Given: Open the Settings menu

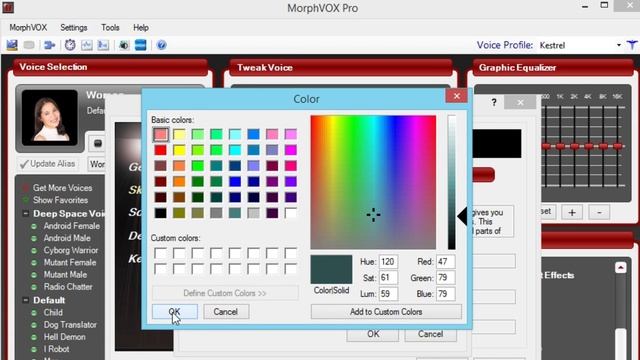Looking at the screenshot, I should pyautogui.click(x=74, y=28).
